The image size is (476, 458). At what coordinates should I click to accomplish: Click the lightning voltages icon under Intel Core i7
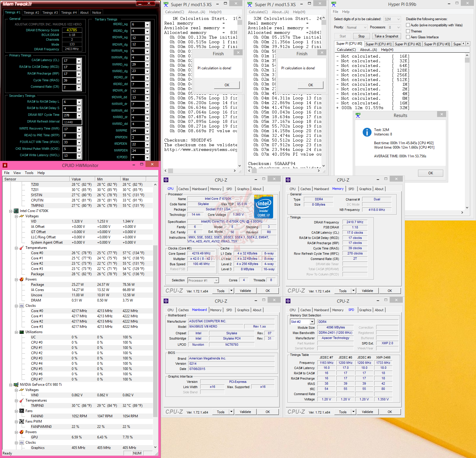click(x=22, y=216)
